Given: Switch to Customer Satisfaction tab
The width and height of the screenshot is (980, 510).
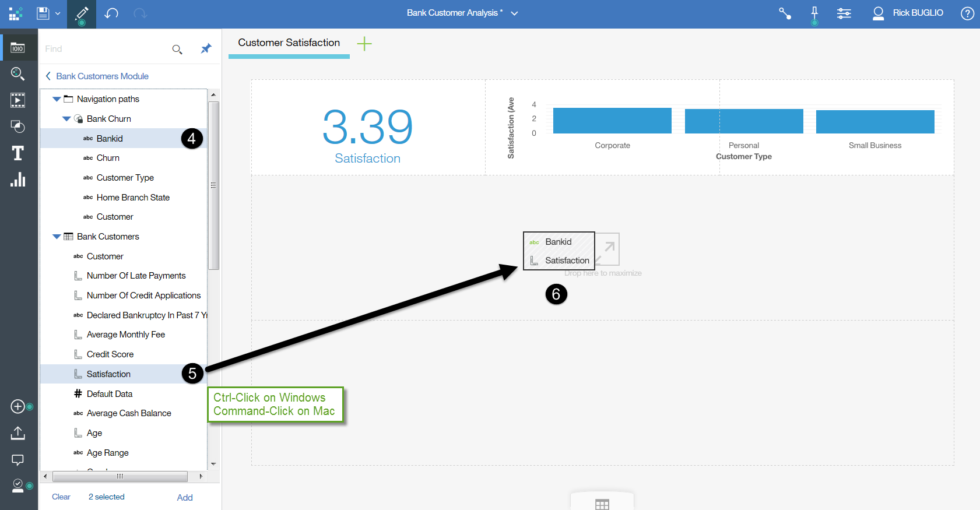Looking at the screenshot, I should (289, 43).
